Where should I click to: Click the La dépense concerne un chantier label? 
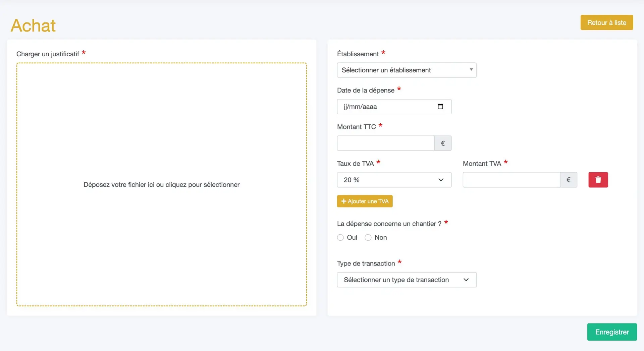pyautogui.click(x=389, y=224)
